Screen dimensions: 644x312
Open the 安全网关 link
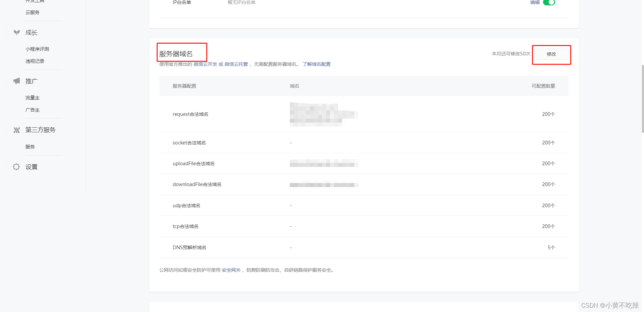(x=231, y=270)
